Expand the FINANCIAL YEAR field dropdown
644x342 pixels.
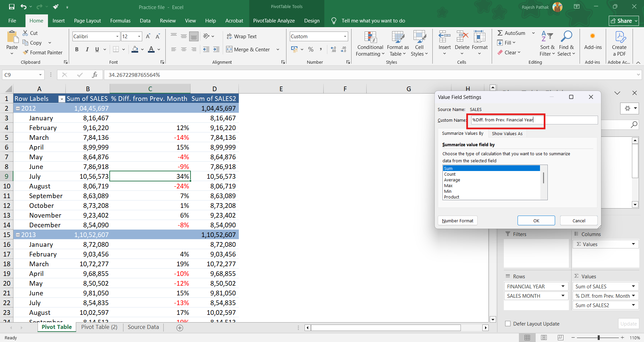click(x=563, y=286)
